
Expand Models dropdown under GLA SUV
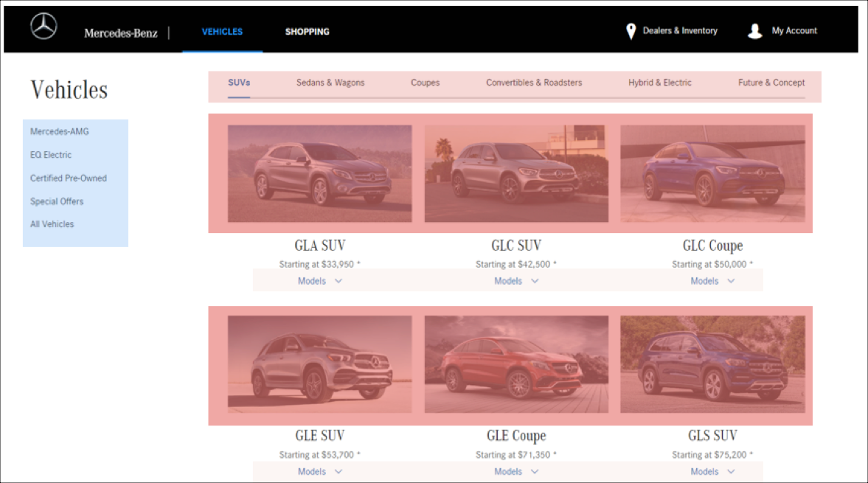pyautogui.click(x=320, y=281)
